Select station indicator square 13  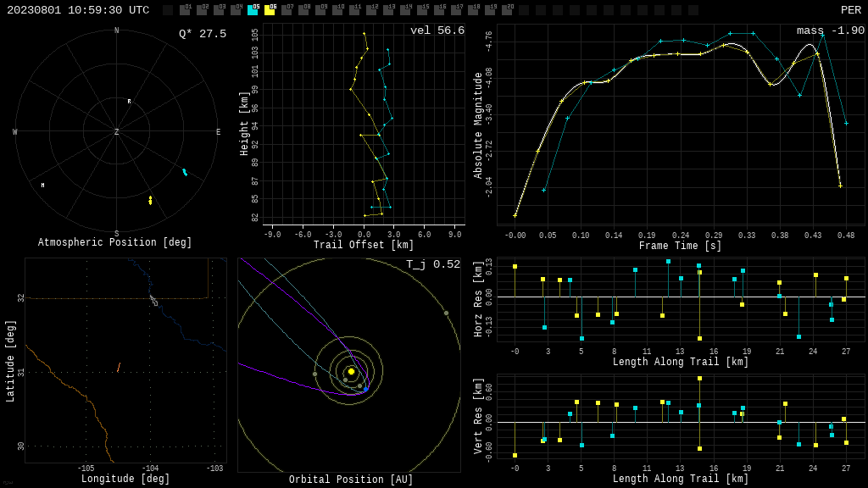388,10
